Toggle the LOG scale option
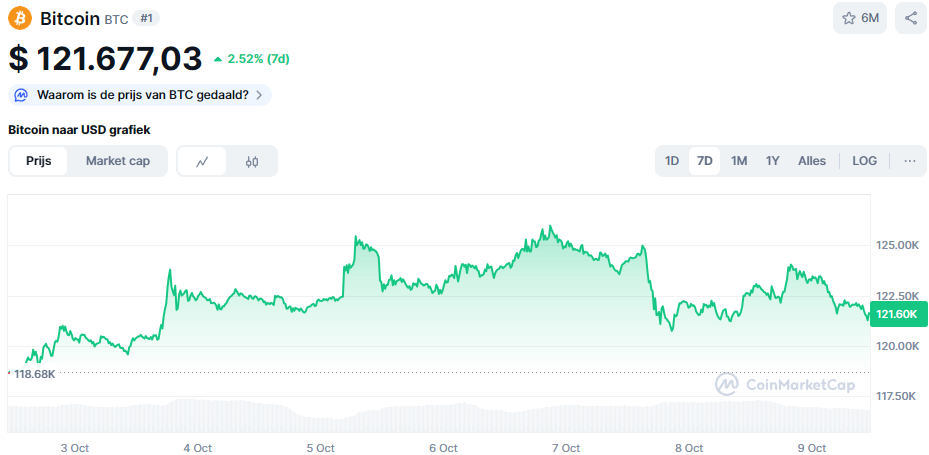 pos(864,161)
